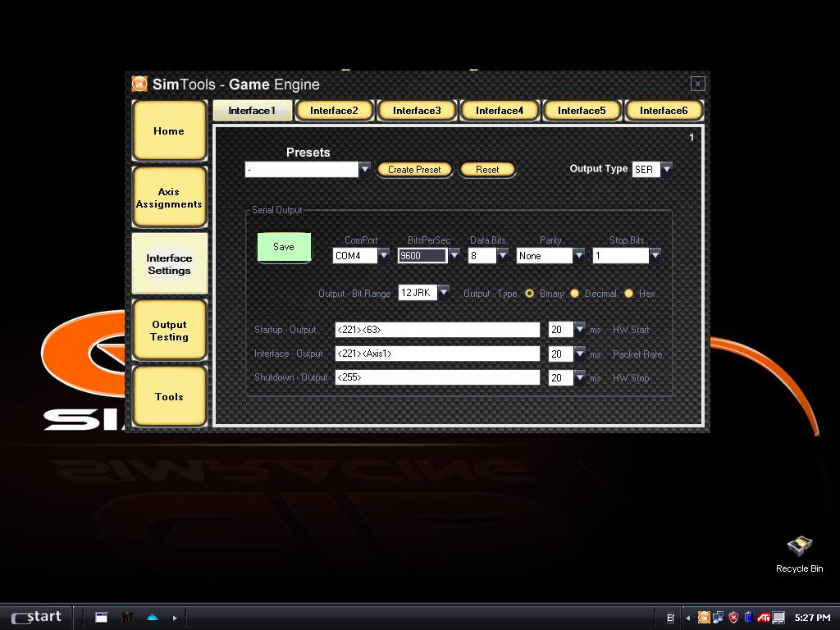Open Output Testing section
This screenshot has height=630, width=840.
coord(169,330)
